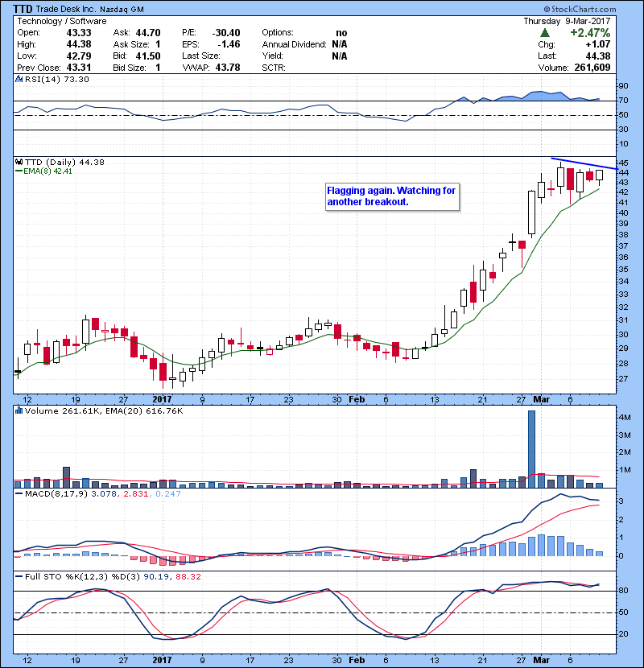Screen dimensions: 644x668
Task: Click the stochastic %D value 88.32
Action: (x=188, y=577)
